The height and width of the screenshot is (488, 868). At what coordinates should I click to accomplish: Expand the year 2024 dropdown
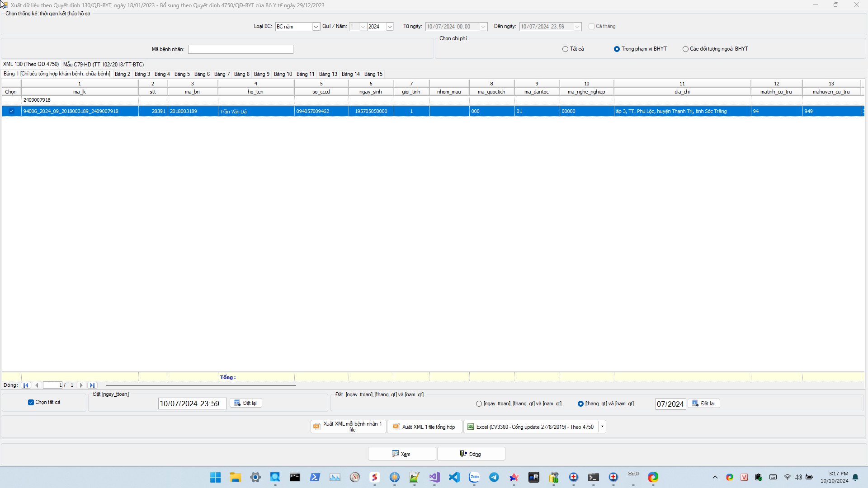tap(390, 27)
